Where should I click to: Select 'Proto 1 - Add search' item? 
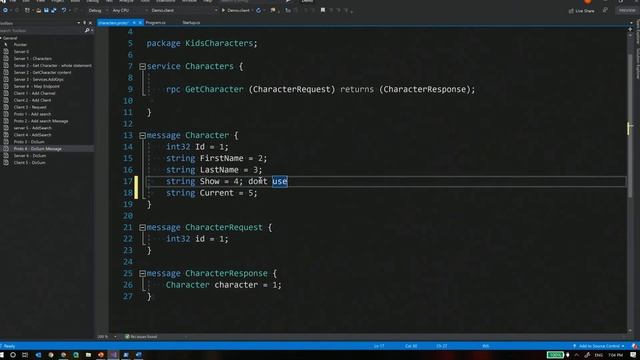tap(33, 114)
